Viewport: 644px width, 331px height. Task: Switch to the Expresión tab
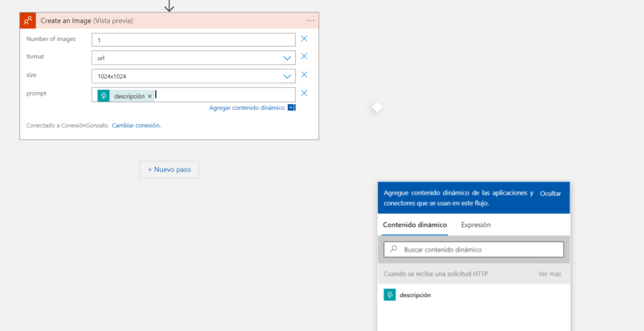click(475, 225)
